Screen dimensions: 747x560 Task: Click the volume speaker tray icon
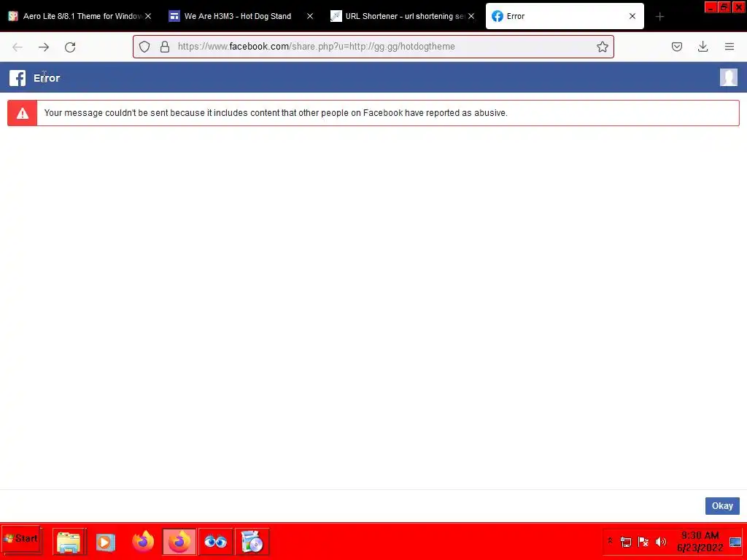[x=661, y=542]
